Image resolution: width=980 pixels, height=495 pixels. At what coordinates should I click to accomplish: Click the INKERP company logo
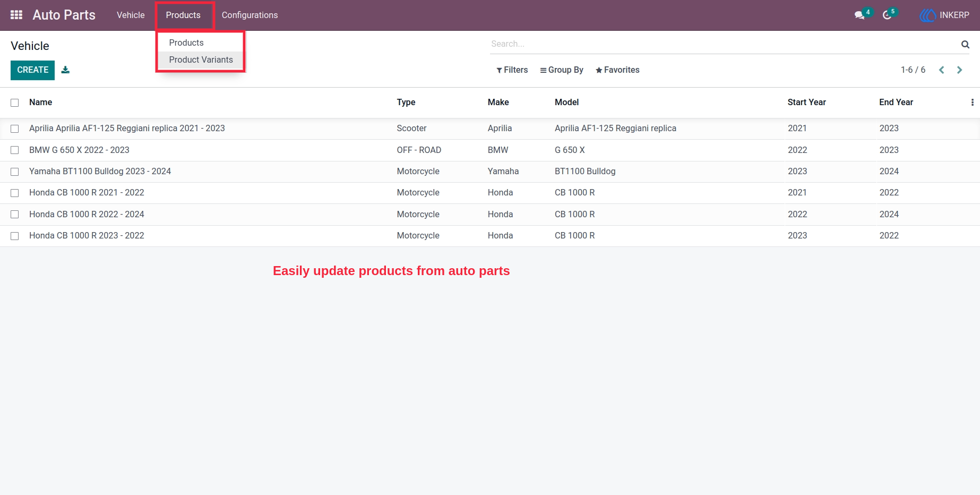click(927, 15)
